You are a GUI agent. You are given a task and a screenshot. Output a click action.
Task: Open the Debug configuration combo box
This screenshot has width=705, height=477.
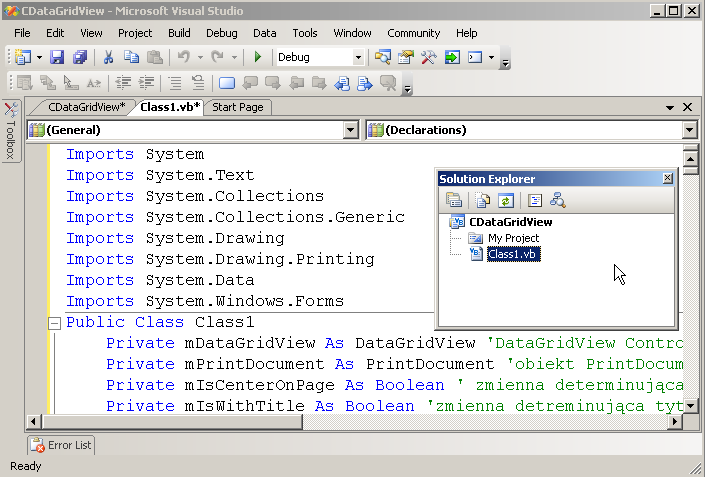(x=320, y=57)
